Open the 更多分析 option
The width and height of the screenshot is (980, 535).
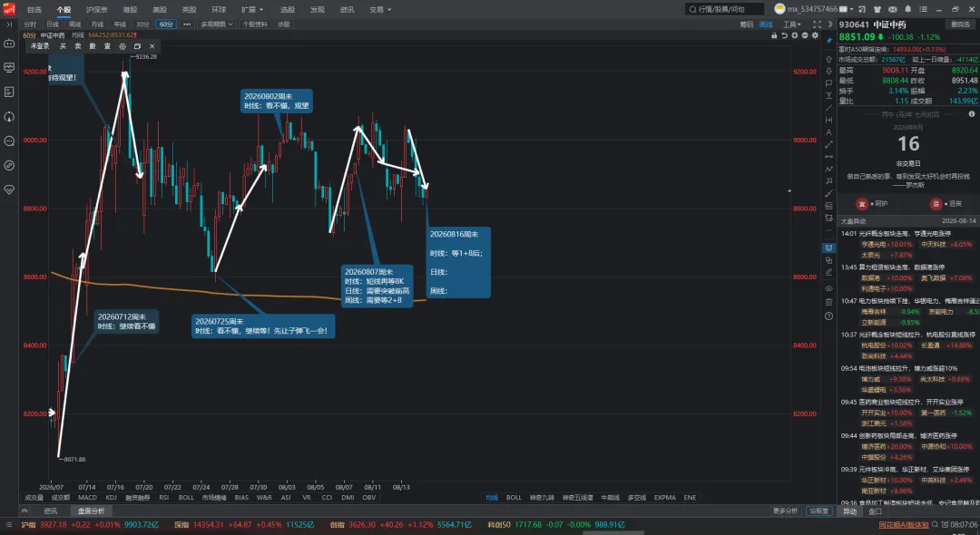tap(785, 511)
